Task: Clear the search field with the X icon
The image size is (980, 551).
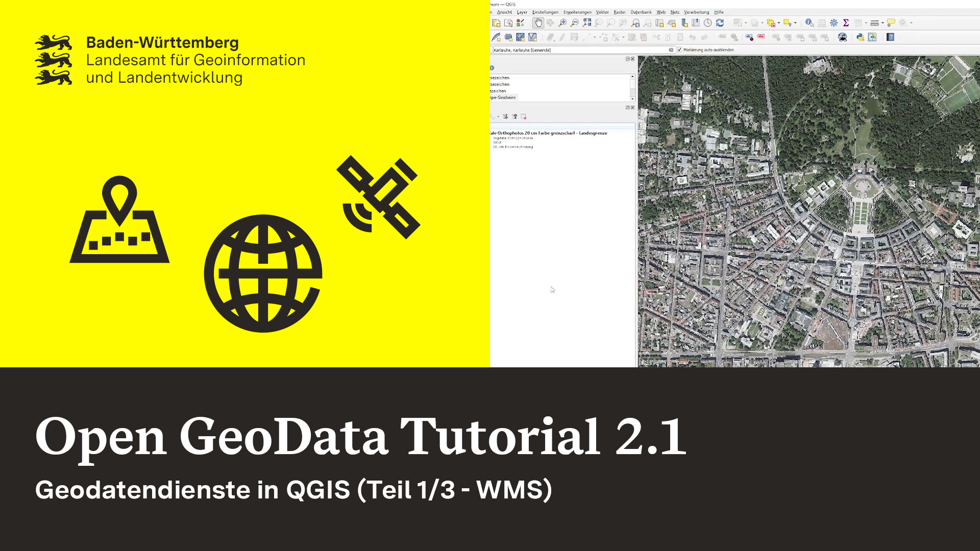Action: point(671,50)
